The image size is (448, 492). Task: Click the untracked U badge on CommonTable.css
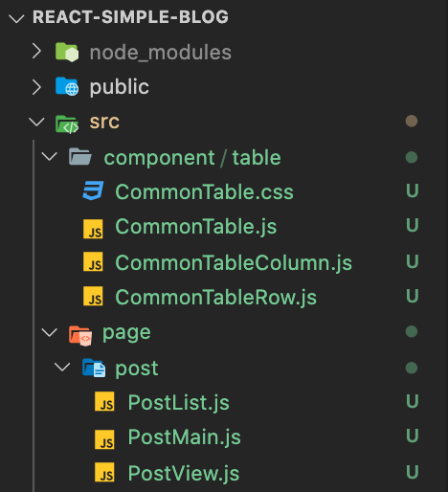[412, 190]
